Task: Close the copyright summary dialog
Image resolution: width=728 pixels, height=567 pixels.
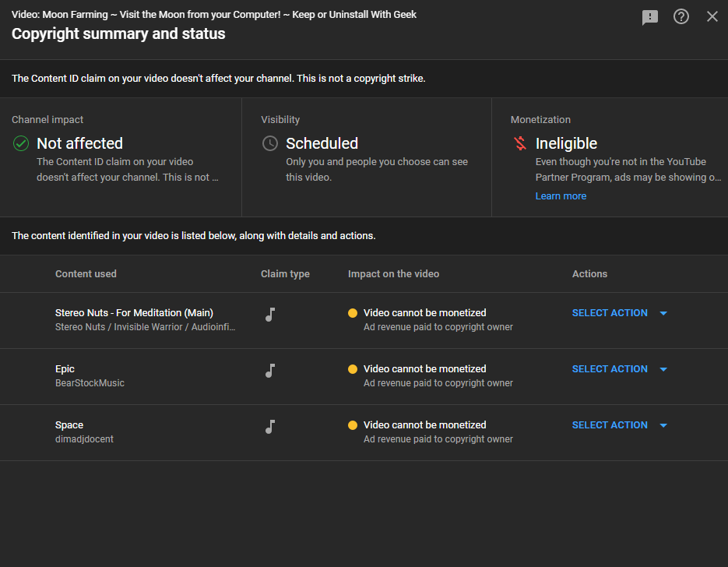Action: pyautogui.click(x=712, y=16)
